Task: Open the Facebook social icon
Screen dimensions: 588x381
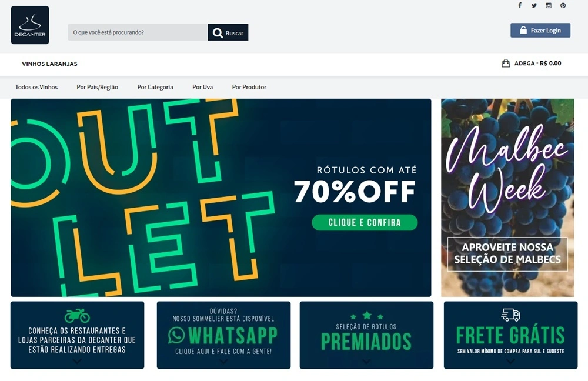Action: pos(520,5)
